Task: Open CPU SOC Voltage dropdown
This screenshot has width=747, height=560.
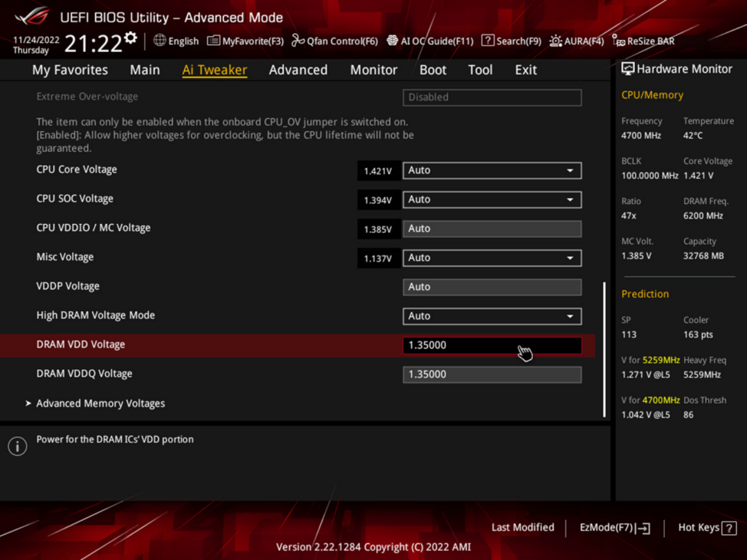Action: point(492,200)
